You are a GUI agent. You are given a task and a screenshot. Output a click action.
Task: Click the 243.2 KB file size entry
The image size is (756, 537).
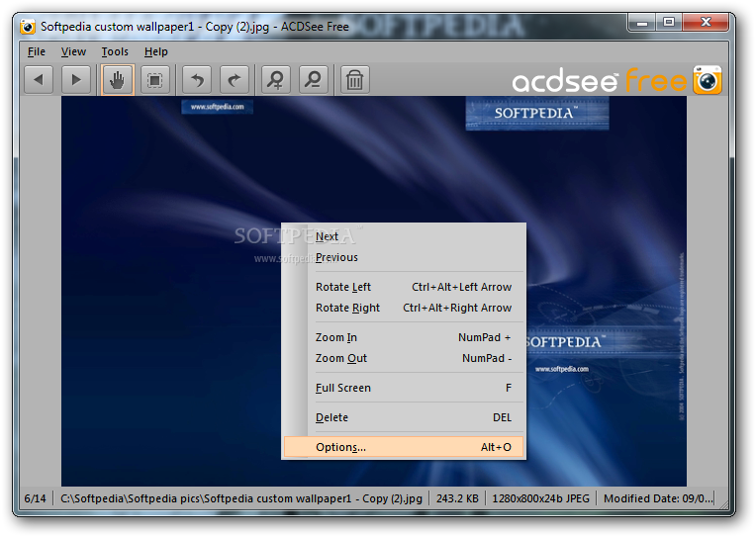[x=457, y=498]
